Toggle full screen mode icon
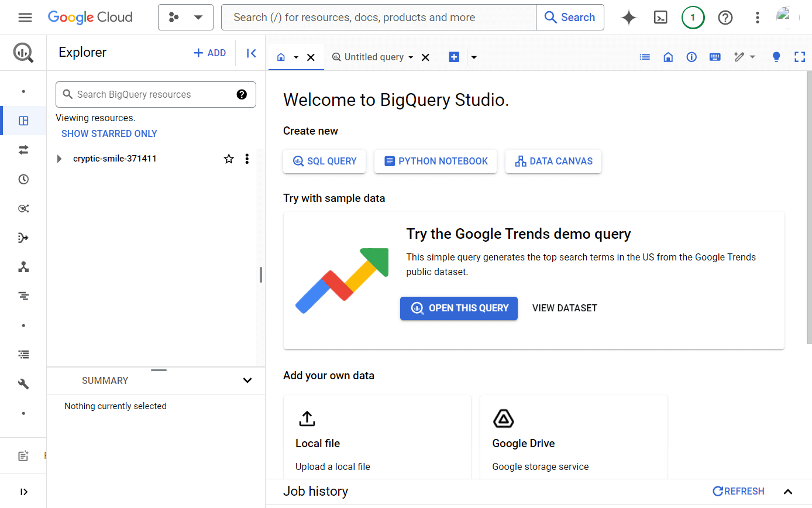The width and height of the screenshot is (812, 508). point(800,57)
